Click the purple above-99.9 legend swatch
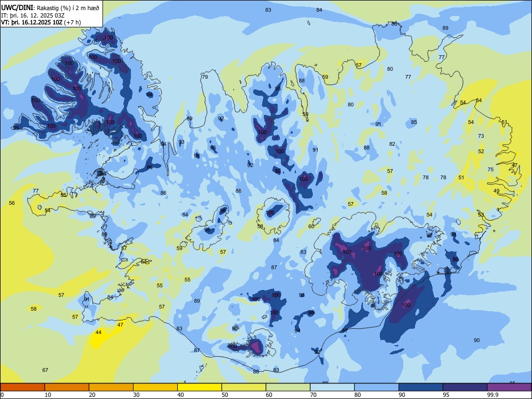532x399 pixels. click(x=509, y=387)
